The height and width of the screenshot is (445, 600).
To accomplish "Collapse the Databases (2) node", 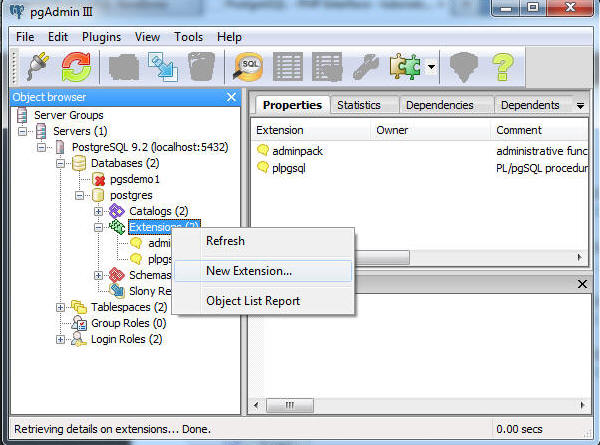I will click(60, 163).
